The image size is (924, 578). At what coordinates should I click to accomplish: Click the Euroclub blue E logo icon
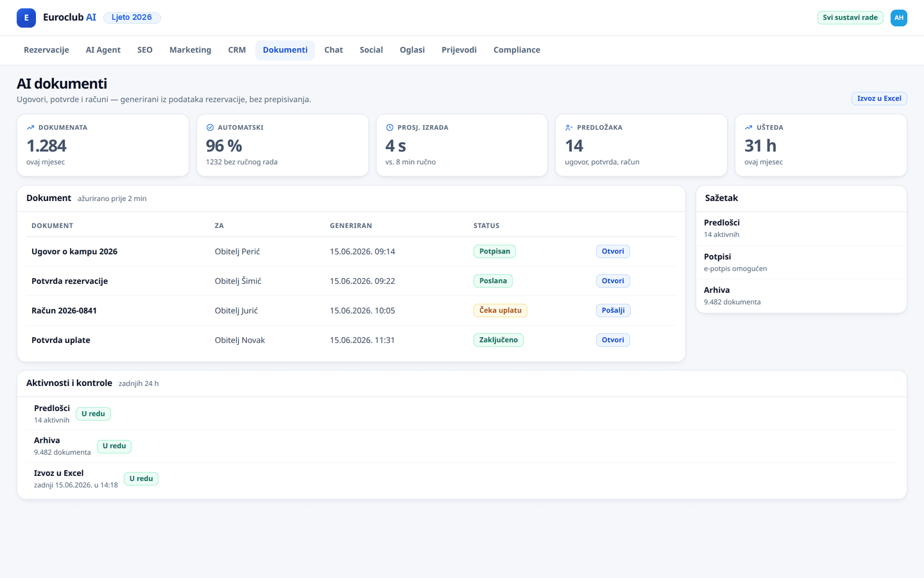click(26, 18)
